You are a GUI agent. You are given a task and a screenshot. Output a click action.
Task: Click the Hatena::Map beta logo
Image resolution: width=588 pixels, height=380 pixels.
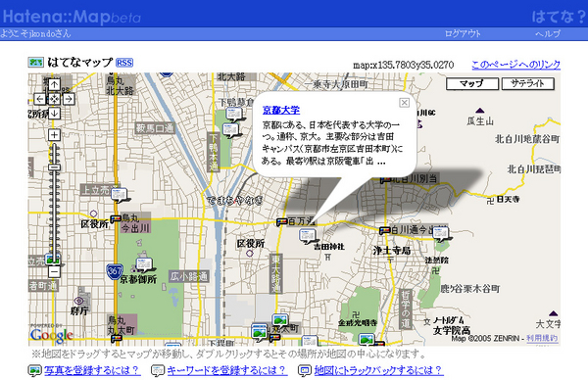pos(72,17)
